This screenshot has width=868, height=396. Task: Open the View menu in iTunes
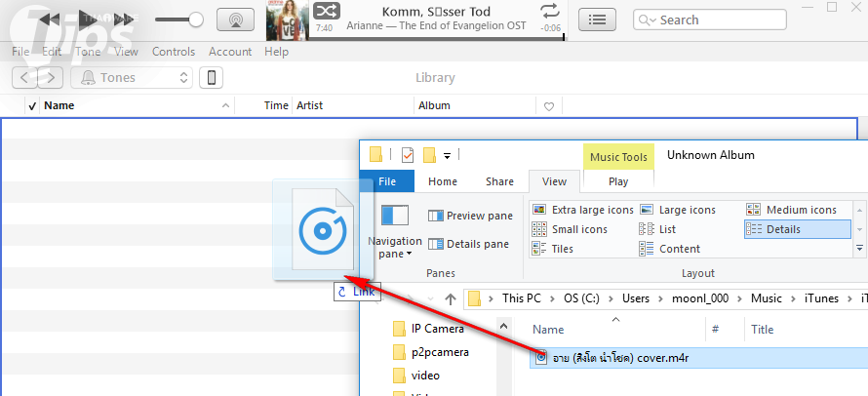tap(126, 52)
